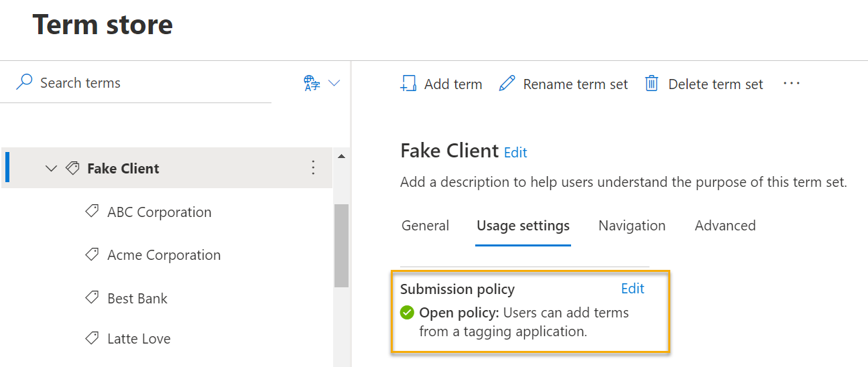Select the Latte Love term
Image resolution: width=868 pixels, height=367 pixels.
click(x=139, y=339)
